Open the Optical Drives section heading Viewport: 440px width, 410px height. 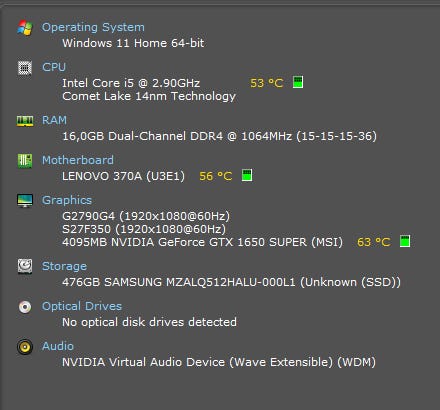[x=82, y=306]
